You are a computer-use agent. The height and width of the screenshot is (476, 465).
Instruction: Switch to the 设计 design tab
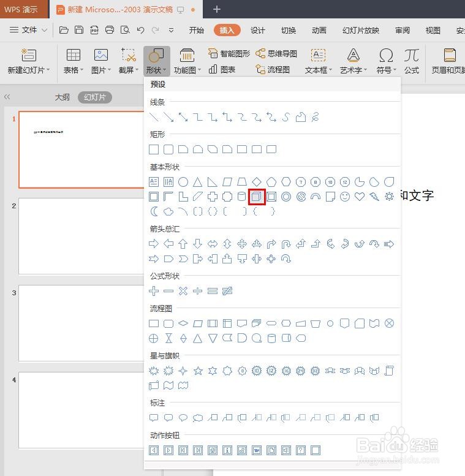point(258,30)
